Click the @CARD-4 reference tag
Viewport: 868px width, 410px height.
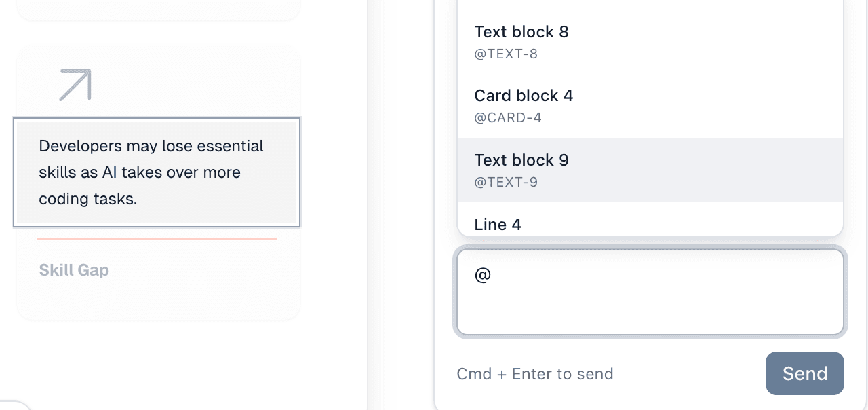(x=508, y=118)
